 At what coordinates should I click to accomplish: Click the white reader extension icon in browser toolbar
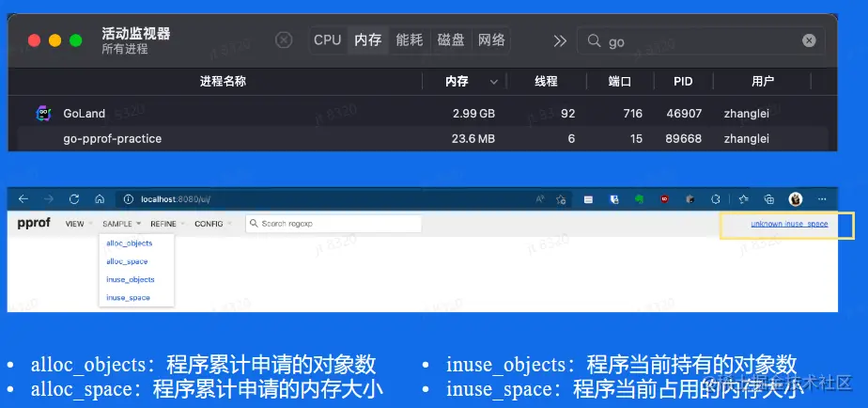point(588,199)
